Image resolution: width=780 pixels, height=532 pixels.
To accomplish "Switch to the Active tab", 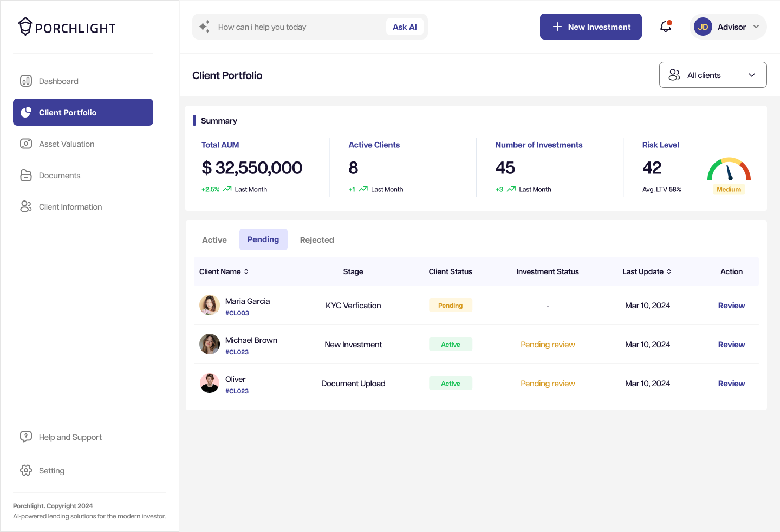I will point(214,240).
